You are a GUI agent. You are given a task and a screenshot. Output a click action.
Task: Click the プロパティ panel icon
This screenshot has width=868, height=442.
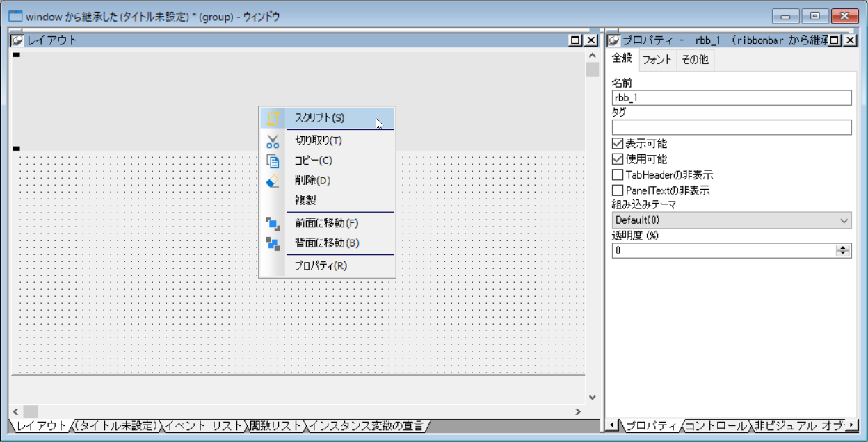coord(614,40)
